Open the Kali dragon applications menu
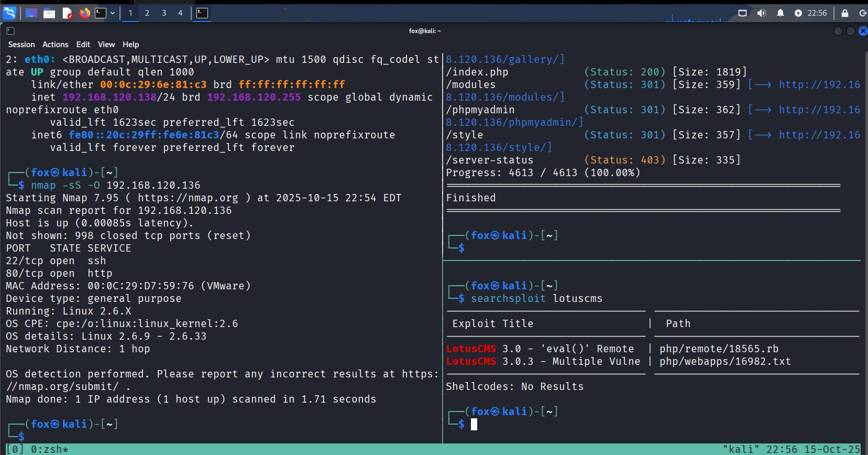Viewport: 868px width, 455px height. coord(9,13)
